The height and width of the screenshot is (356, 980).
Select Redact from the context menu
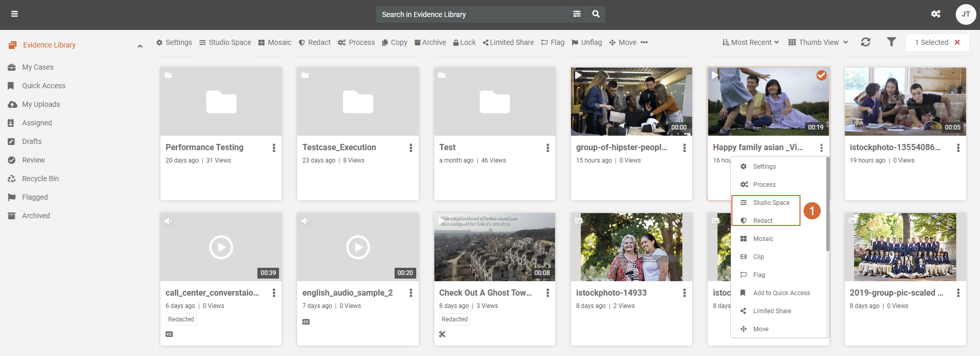[762, 221]
